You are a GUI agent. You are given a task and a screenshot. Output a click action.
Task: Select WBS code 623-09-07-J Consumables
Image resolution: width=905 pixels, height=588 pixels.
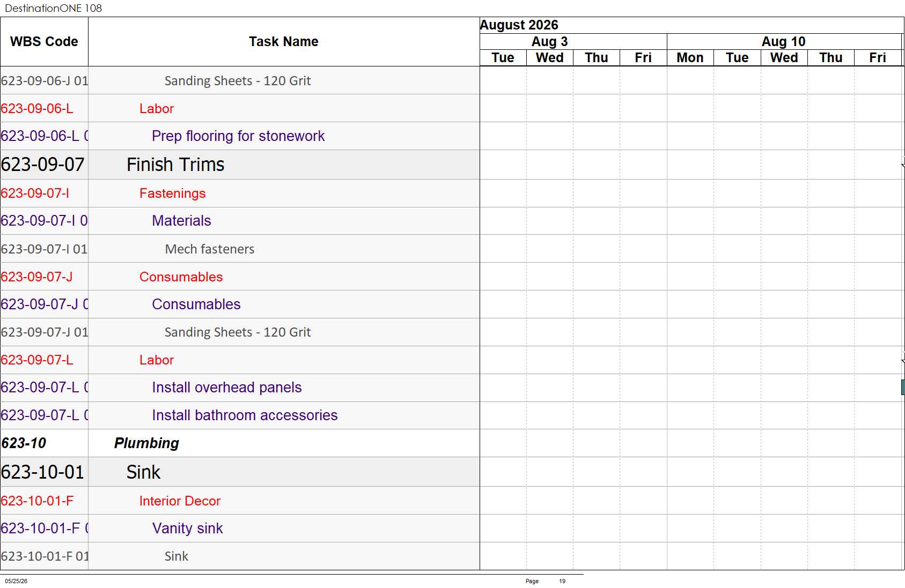pyautogui.click(x=36, y=277)
